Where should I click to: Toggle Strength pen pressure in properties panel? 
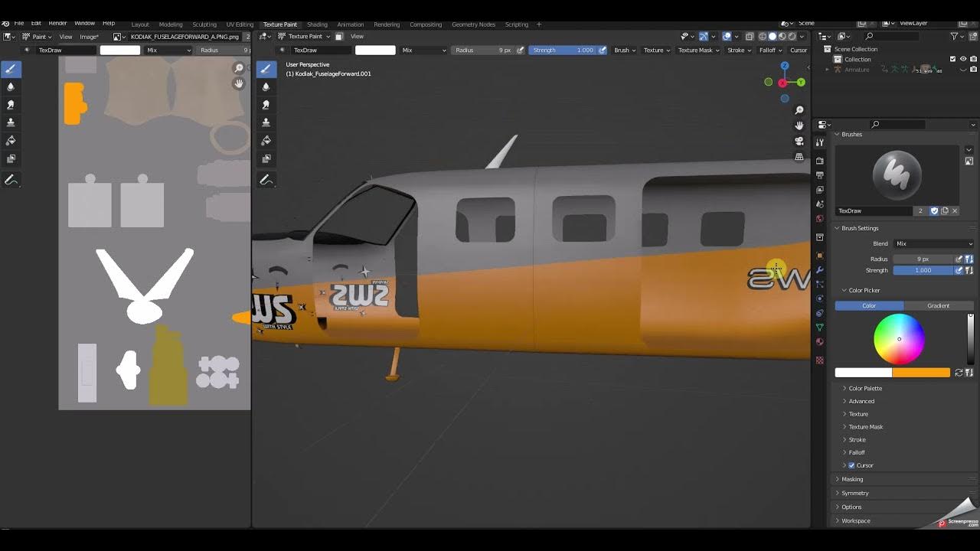pyautogui.click(x=959, y=270)
